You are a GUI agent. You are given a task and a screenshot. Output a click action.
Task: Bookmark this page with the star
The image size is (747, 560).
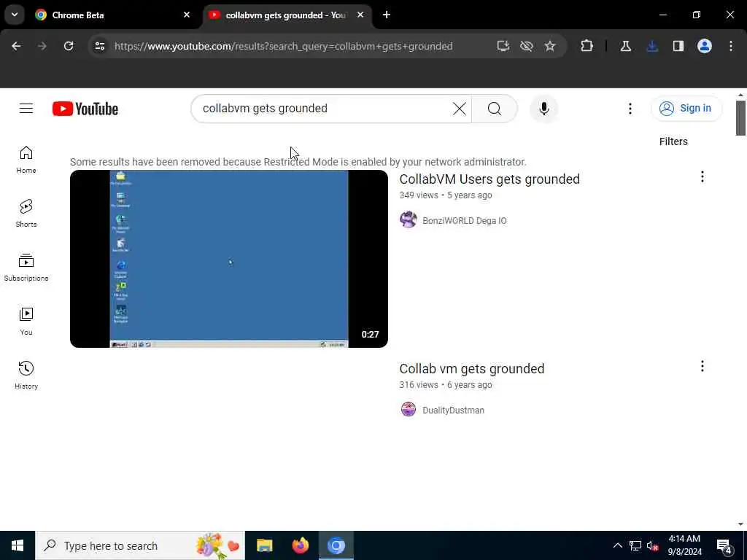[x=550, y=46]
